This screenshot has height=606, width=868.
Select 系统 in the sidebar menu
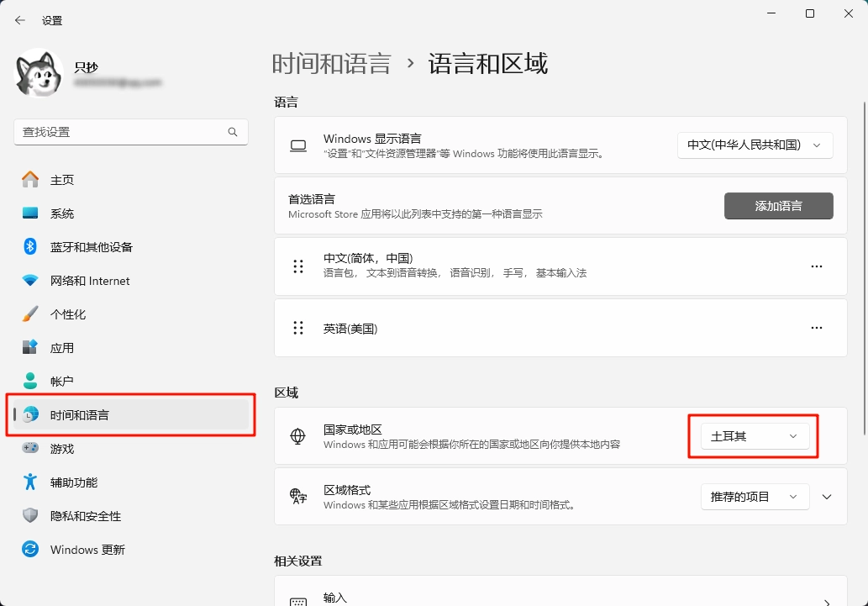click(x=62, y=213)
